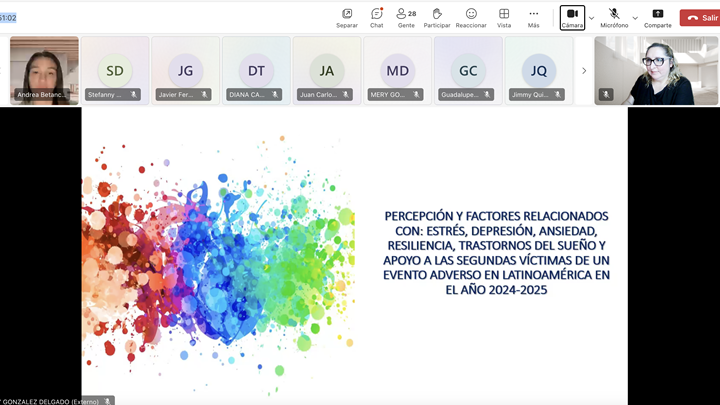Show next participants with the right chevron

pos(584,71)
